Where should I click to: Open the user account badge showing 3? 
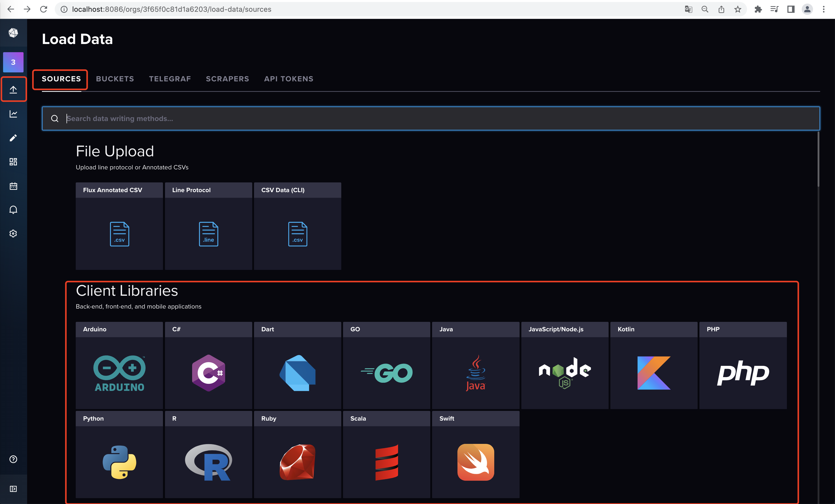pyautogui.click(x=13, y=62)
